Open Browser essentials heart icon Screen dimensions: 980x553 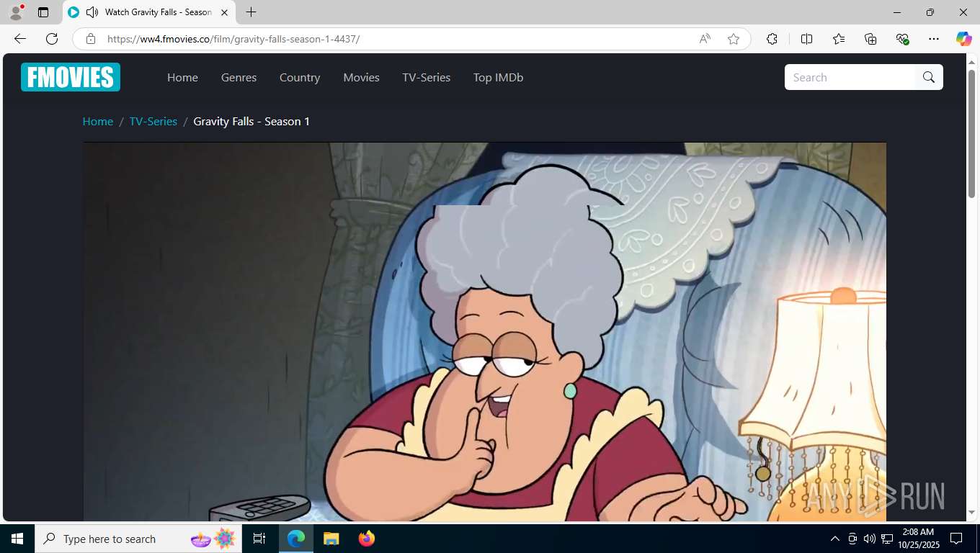tap(902, 39)
